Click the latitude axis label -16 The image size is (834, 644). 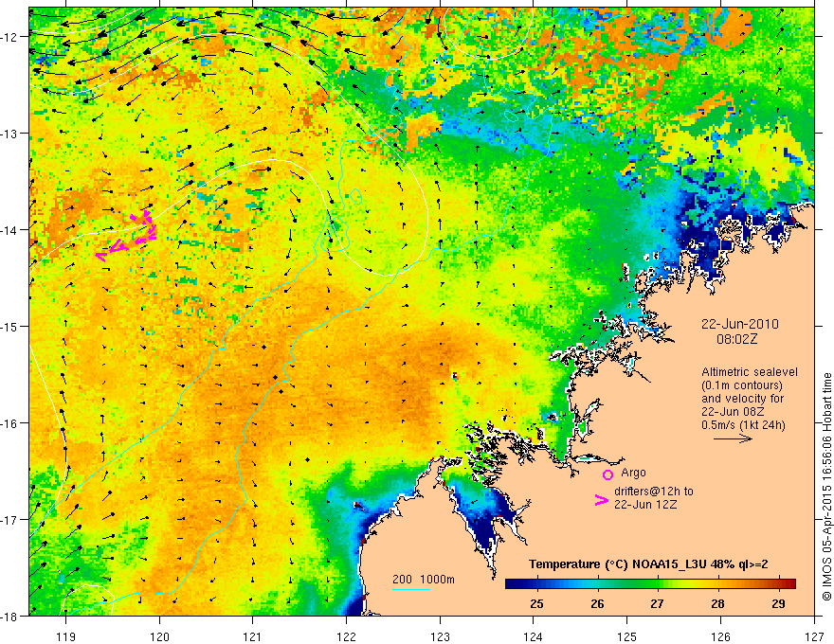pos(11,423)
